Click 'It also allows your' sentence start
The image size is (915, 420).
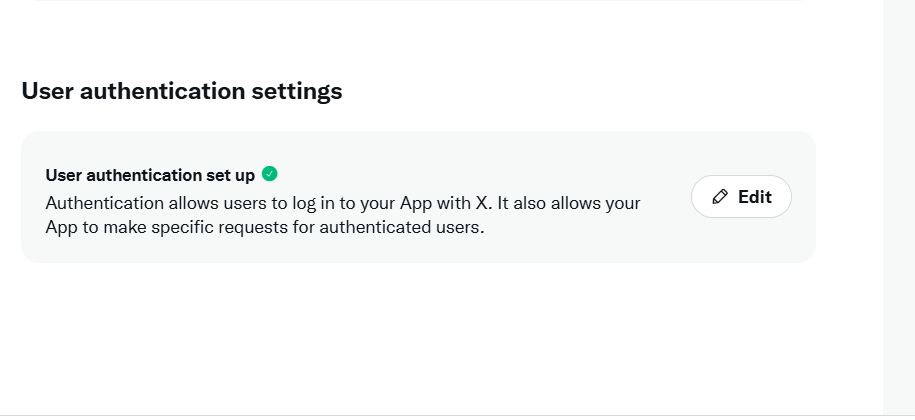coord(570,203)
